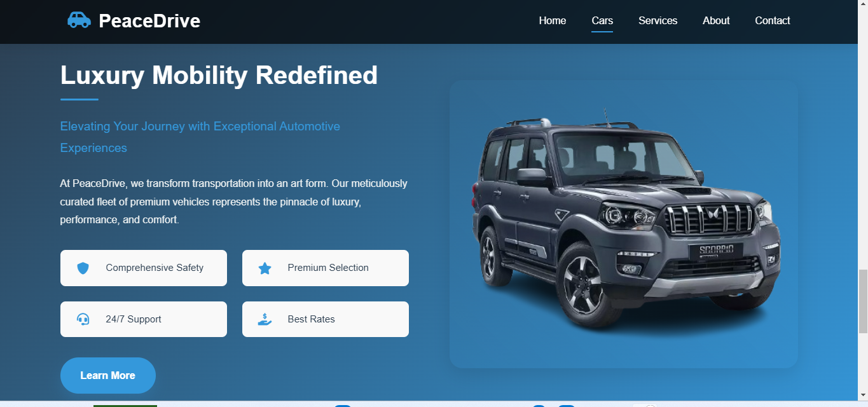Click the hand-with-dollar Best Rates icon
The image size is (868, 407).
(265, 319)
